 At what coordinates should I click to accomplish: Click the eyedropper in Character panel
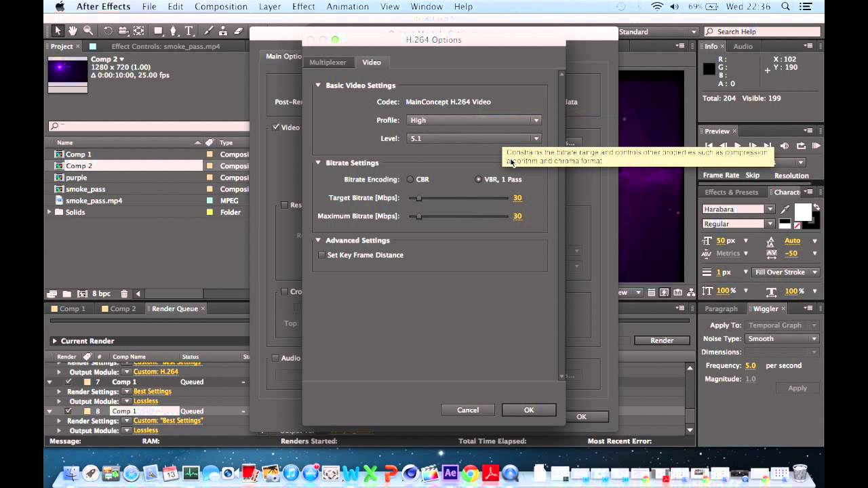(785, 209)
